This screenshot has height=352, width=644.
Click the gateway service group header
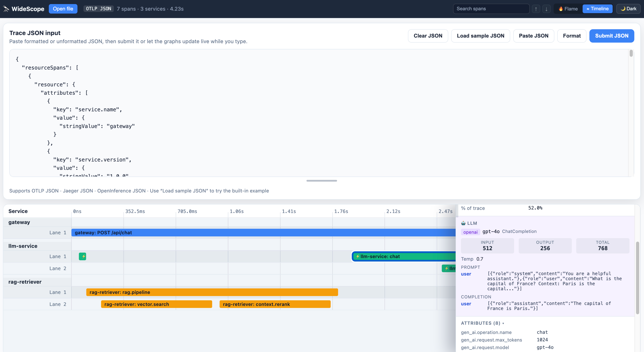click(x=37, y=222)
